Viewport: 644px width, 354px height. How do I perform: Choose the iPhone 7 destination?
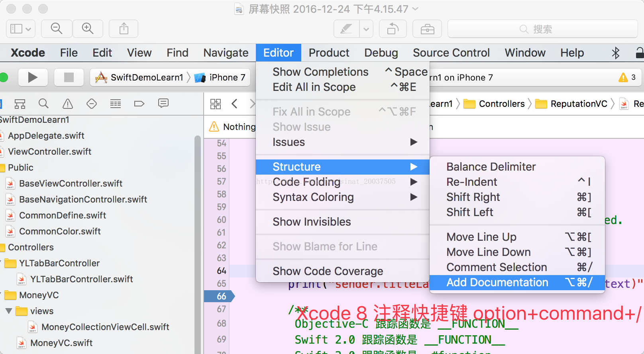(x=220, y=77)
